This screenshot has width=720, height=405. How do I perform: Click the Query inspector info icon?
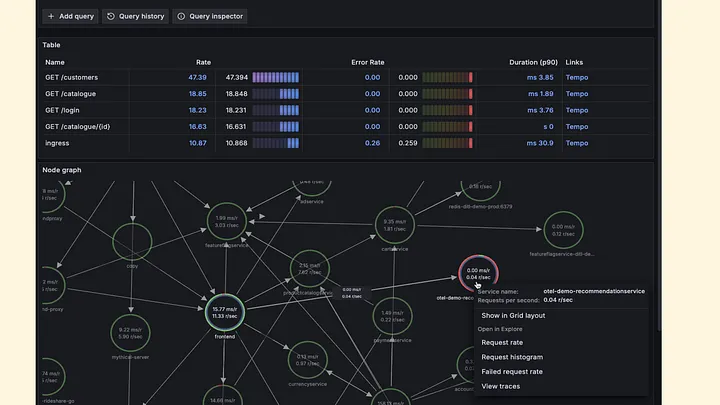pos(181,16)
